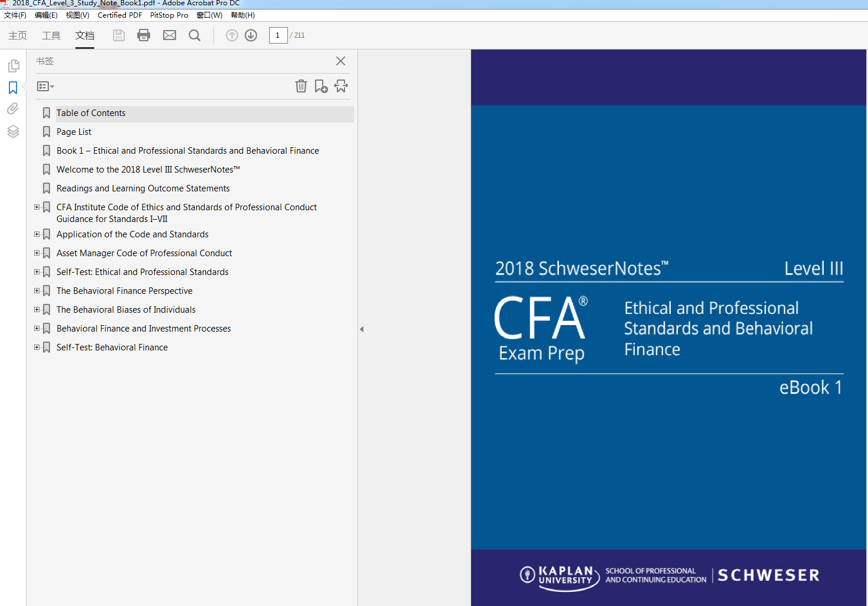Collapse the navigation pane arrow

(362, 329)
